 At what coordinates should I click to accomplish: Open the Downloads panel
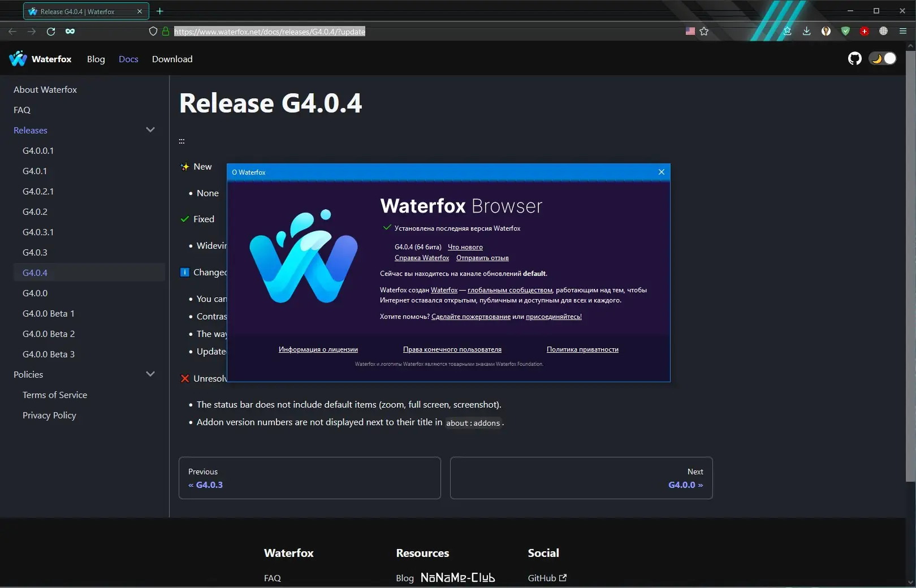click(x=807, y=31)
